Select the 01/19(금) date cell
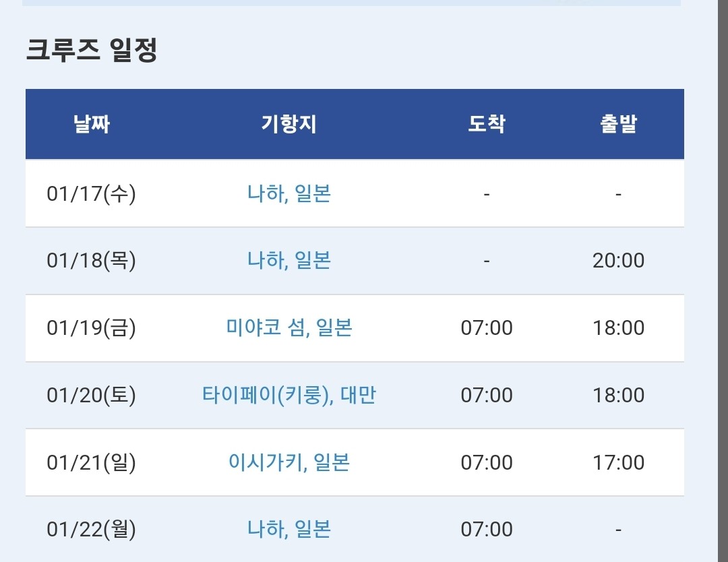Viewport: 728px width, 562px height. 92,327
